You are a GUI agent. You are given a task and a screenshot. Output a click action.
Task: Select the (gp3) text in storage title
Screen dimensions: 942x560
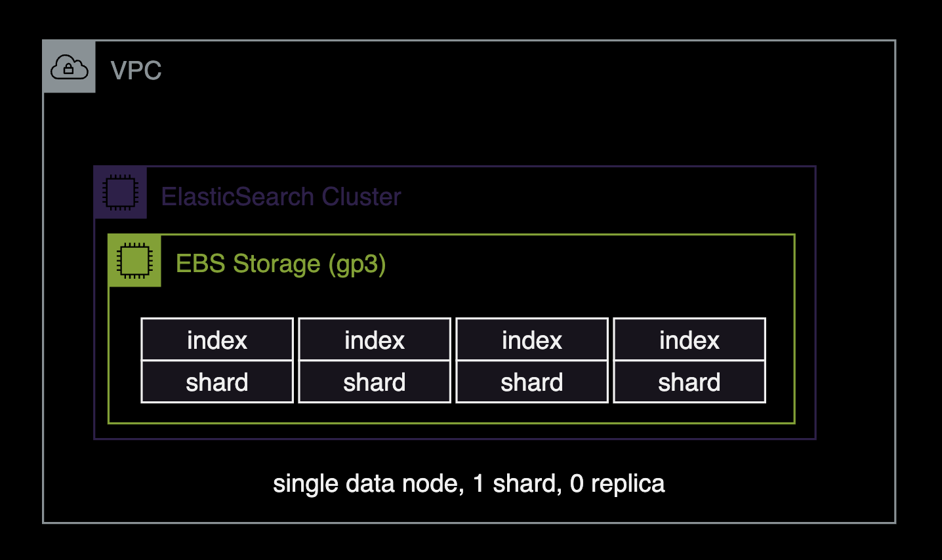click(x=357, y=264)
